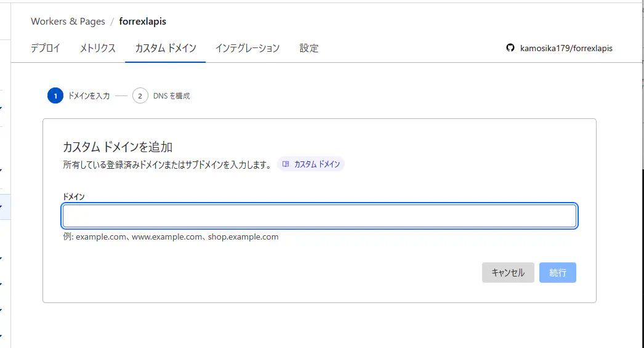This screenshot has width=644, height=348.
Task: Click the ドメイン field label
Action: point(74,196)
